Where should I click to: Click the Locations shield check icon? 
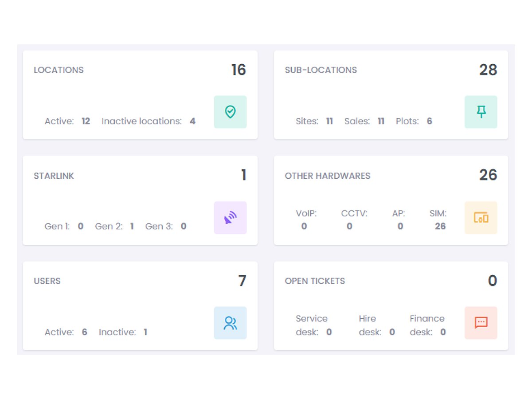(x=230, y=112)
